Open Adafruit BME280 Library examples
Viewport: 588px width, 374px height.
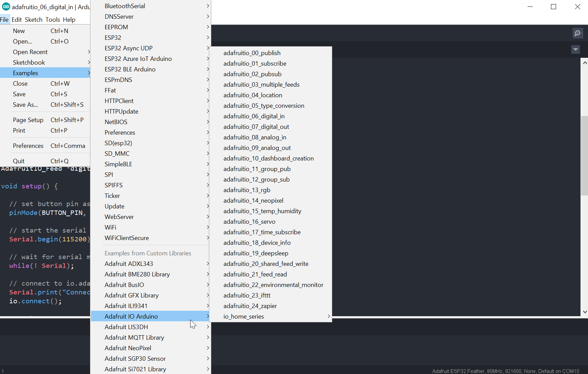tap(151, 274)
